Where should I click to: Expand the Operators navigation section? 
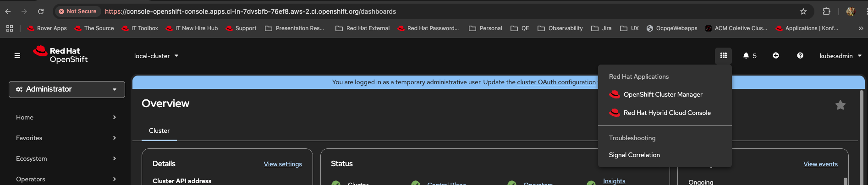tap(66, 179)
